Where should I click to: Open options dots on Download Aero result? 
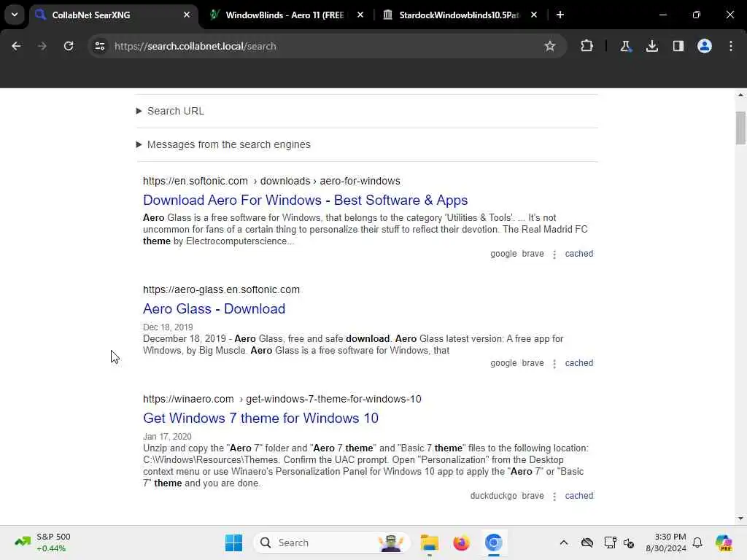(554, 254)
